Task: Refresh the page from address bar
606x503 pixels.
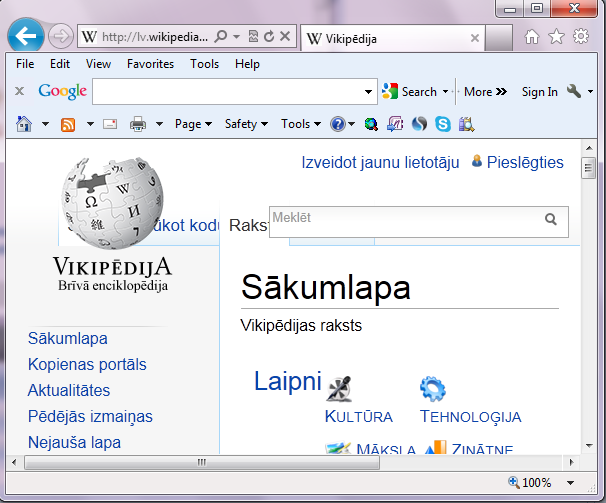Action: (269, 36)
